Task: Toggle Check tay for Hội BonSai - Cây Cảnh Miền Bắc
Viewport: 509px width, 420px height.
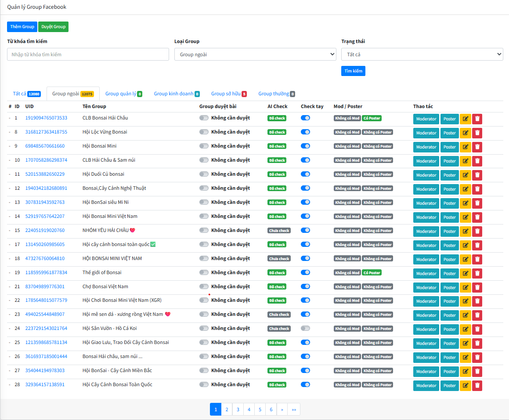Action: pyautogui.click(x=306, y=371)
